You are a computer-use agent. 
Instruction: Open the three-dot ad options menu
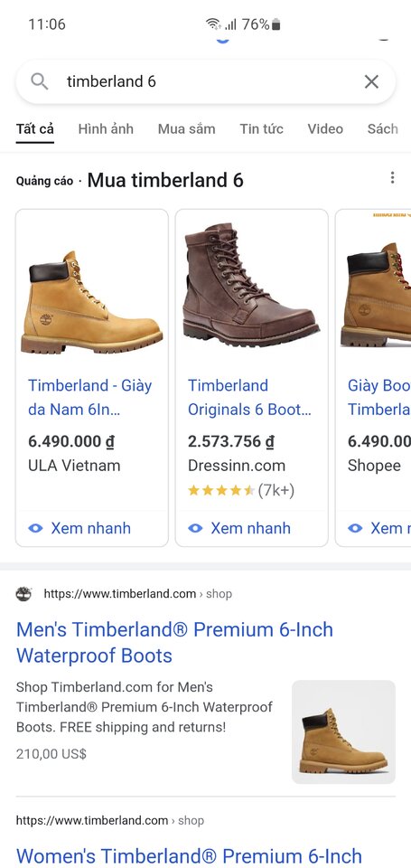392,178
